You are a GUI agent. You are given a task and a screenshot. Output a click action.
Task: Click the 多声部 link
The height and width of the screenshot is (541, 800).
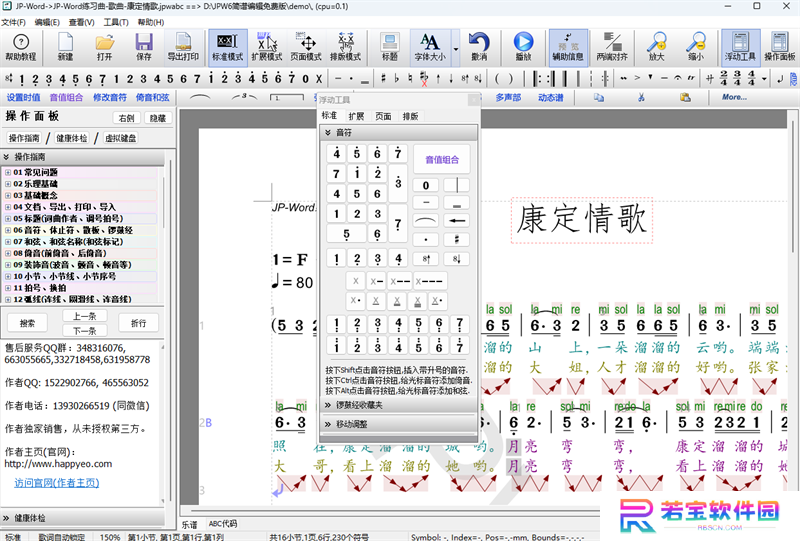[508, 97]
